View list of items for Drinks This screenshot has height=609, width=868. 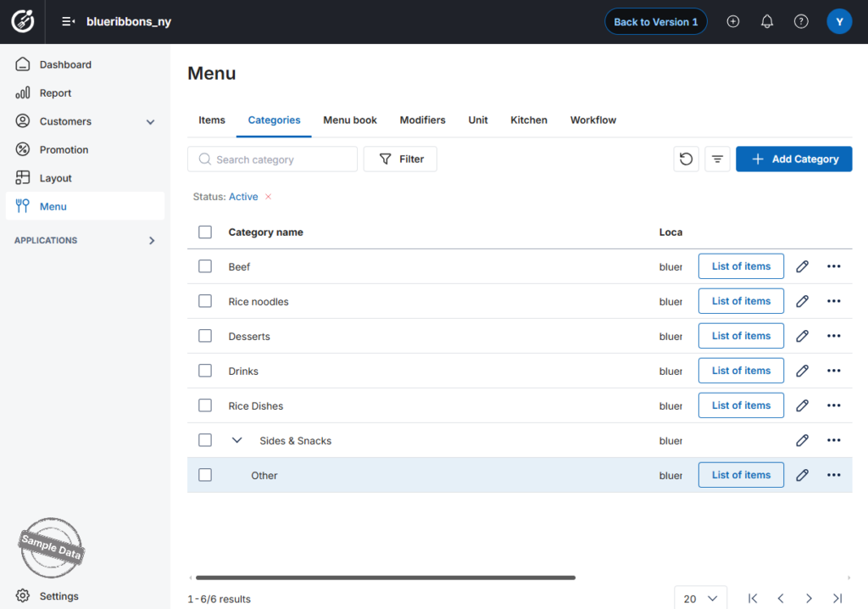741,371
